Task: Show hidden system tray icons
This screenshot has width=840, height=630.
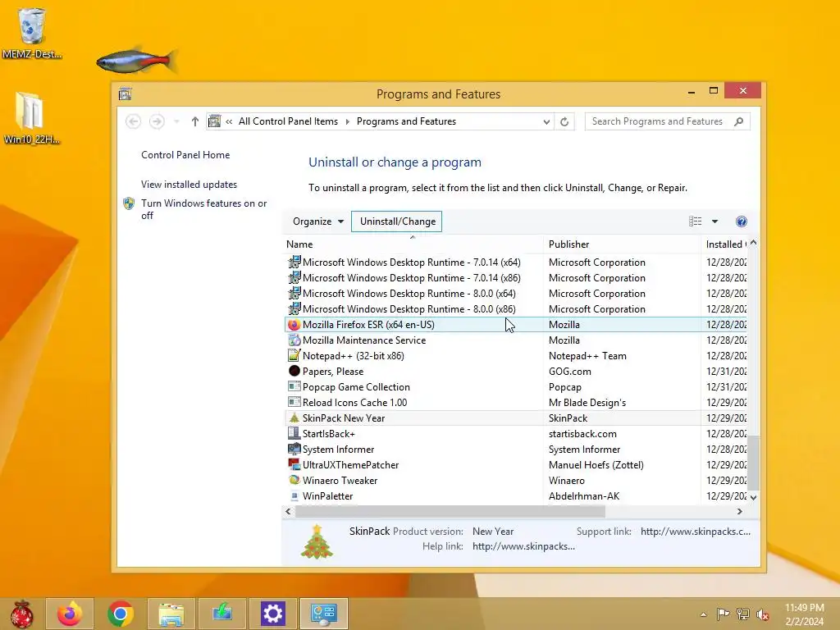Action: pyautogui.click(x=703, y=614)
